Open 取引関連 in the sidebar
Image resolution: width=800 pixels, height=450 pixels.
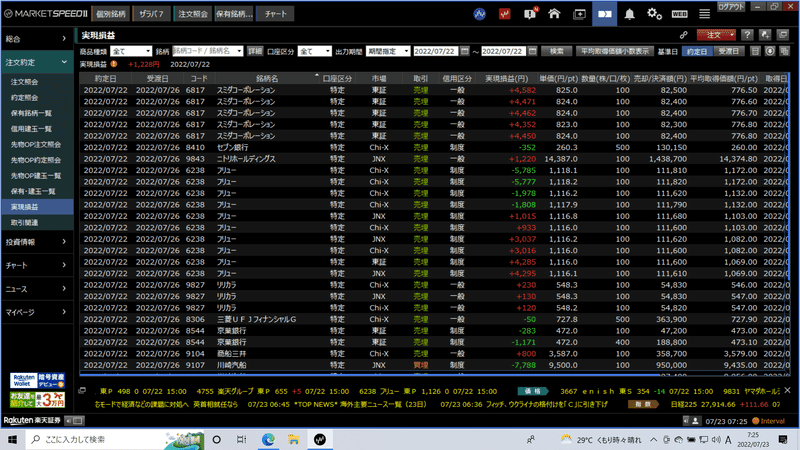[x=37, y=222]
